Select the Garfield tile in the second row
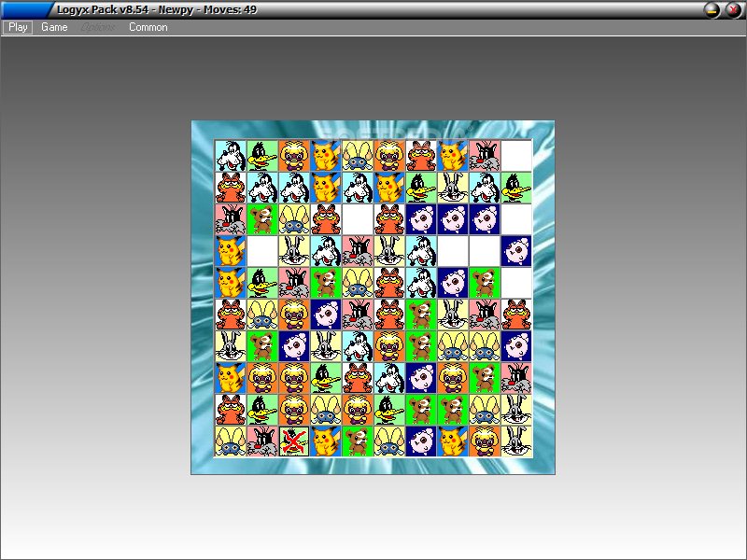The image size is (747, 560). pos(231,188)
